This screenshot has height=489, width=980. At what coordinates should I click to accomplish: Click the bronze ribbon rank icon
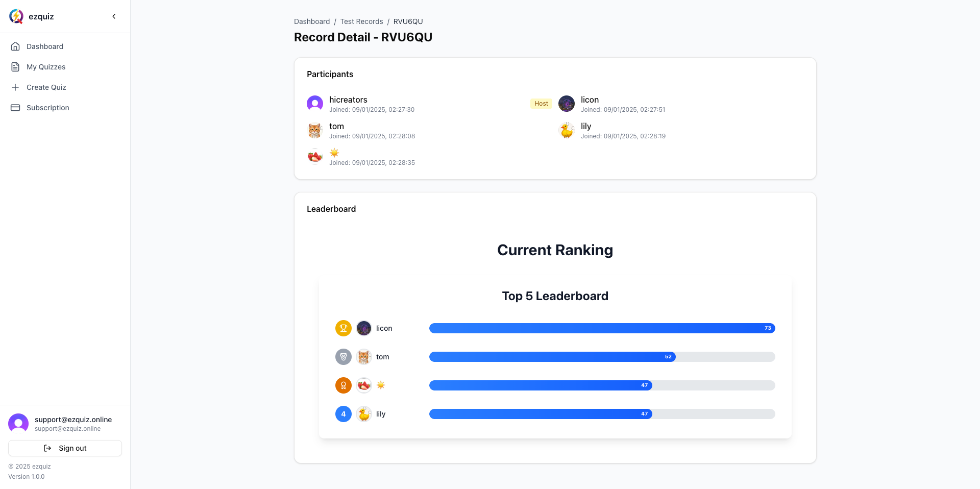point(344,385)
